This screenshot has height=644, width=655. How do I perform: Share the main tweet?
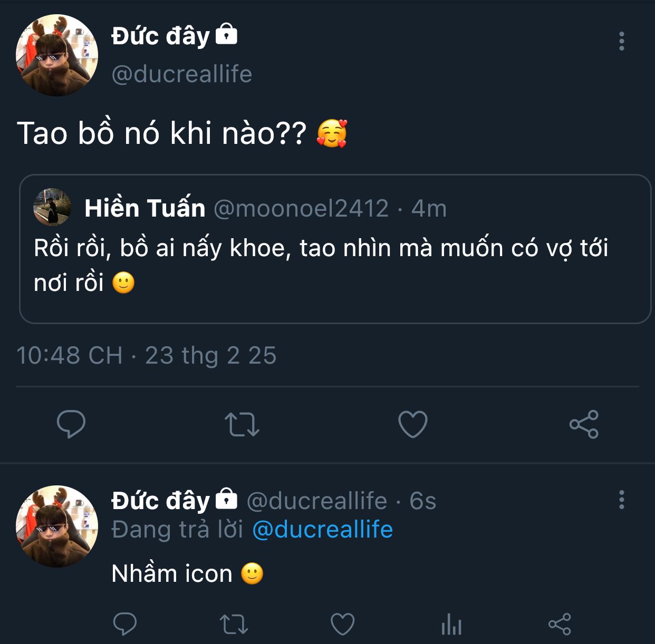click(x=584, y=424)
